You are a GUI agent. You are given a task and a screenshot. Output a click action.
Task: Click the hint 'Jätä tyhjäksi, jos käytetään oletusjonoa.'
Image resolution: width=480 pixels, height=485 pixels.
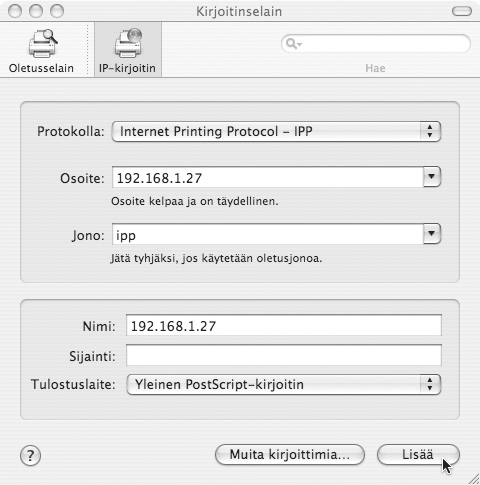tap(217, 258)
